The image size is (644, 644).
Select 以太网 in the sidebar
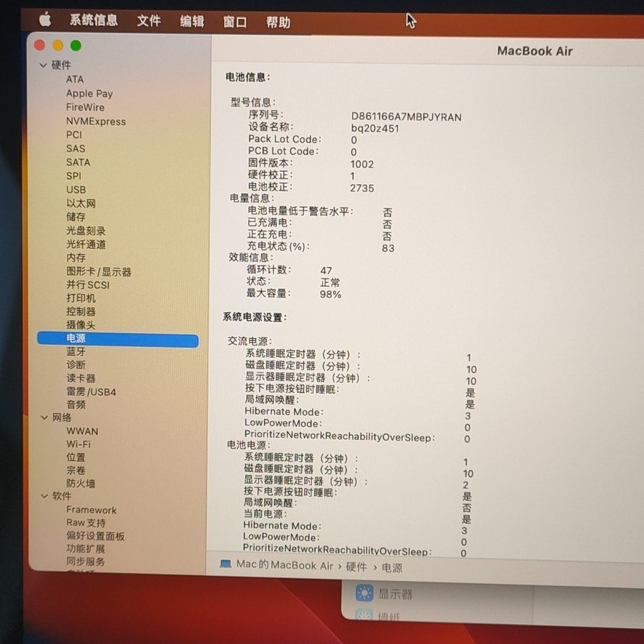click(x=81, y=203)
